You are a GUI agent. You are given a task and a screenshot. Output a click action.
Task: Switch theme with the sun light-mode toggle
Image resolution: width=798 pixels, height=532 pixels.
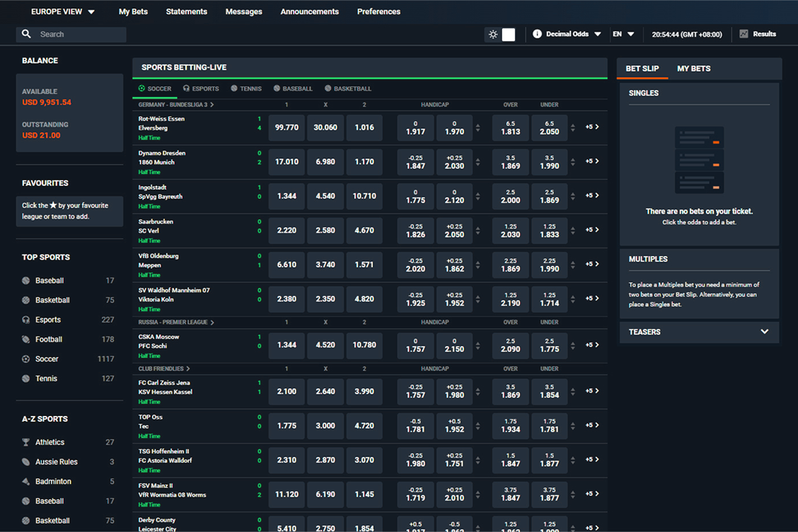pyautogui.click(x=493, y=35)
